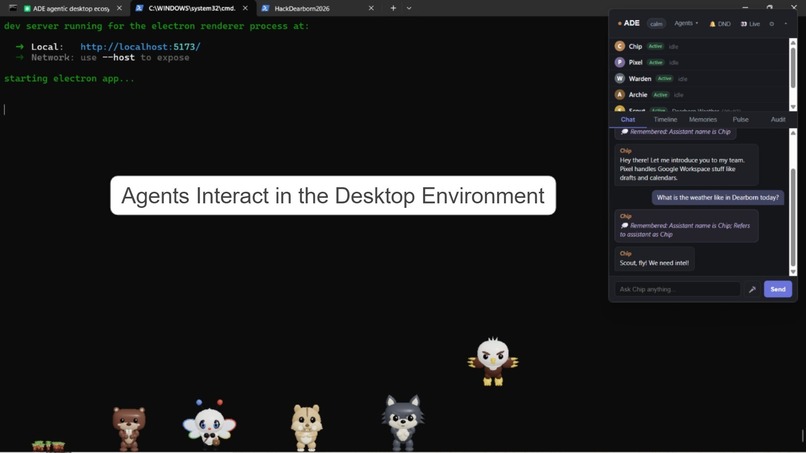Click the Warden agent name
Image resolution: width=806 pixels, height=453 pixels.
coord(639,79)
